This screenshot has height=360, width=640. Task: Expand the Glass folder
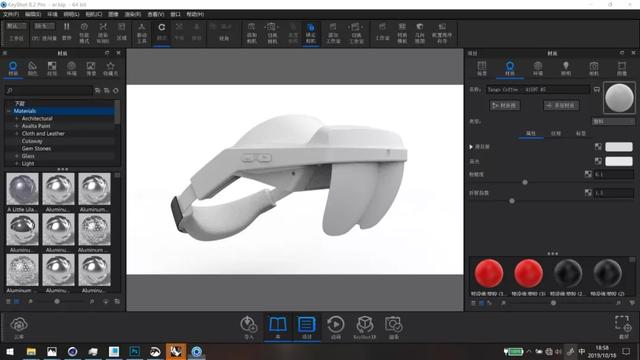(17, 156)
